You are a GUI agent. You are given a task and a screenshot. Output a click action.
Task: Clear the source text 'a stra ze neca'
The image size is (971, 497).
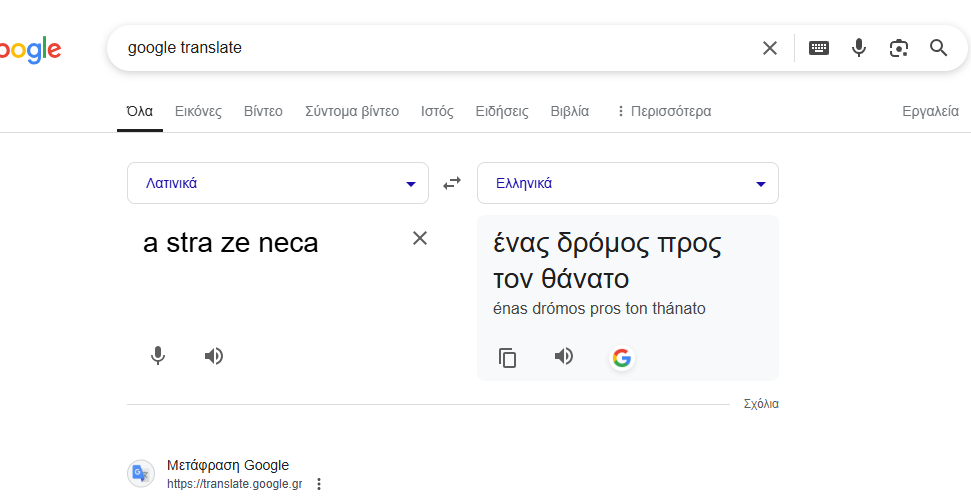coord(420,238)
